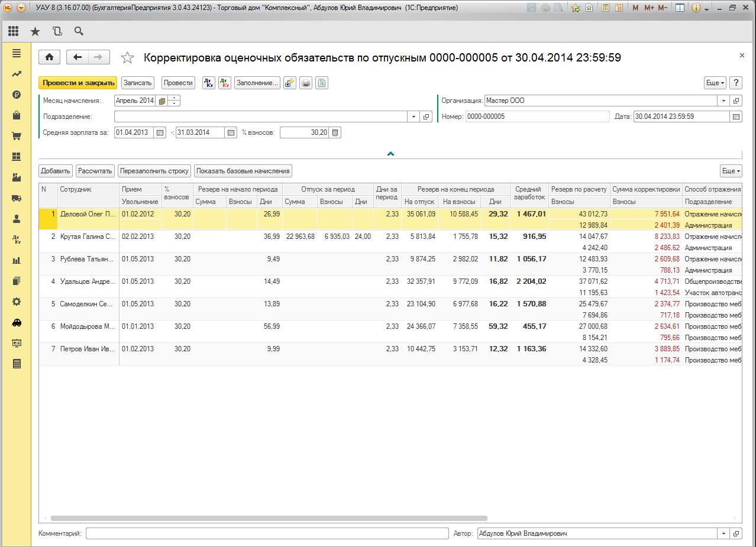Toggle the window panel layout icon
756x547 pixels.
tap(680, 8)
